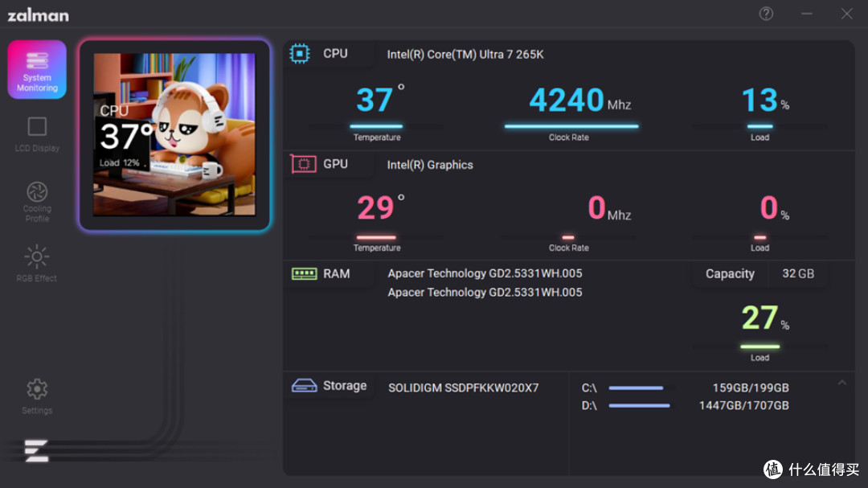Click the CPU temperature bar
The width and height of the screenshot is (868, 488).
[376, 126]
